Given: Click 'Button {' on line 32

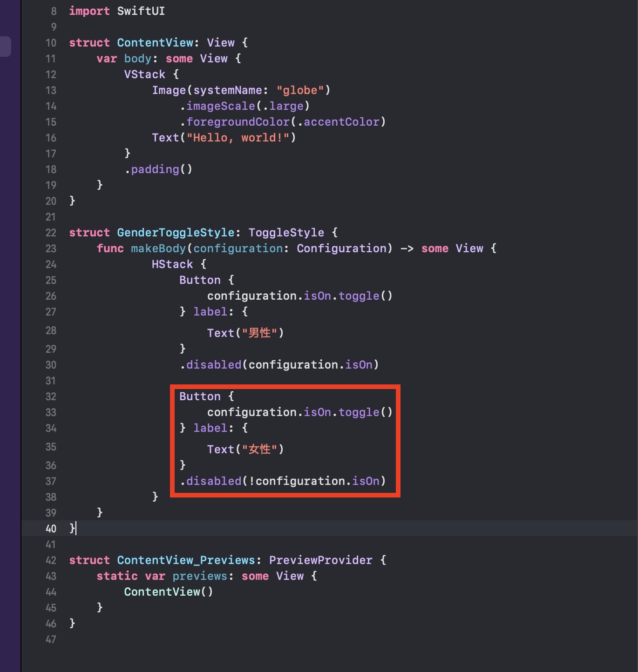Looking at the screenshot, I should 207,396.
